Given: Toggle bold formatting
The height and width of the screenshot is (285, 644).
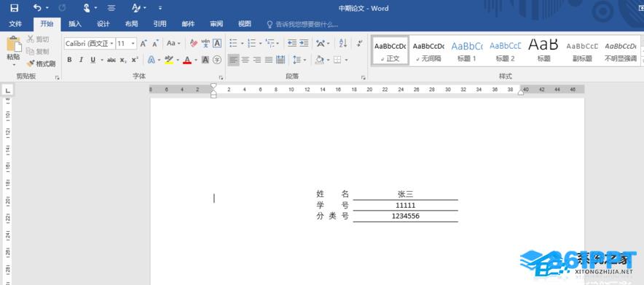Looking at the screenshot, I should coord(69,60).
